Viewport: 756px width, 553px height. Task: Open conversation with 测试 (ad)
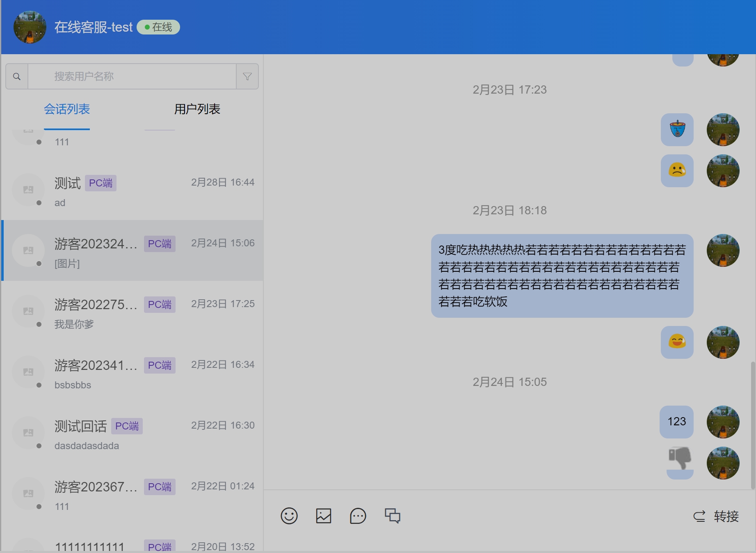(132, 190)
